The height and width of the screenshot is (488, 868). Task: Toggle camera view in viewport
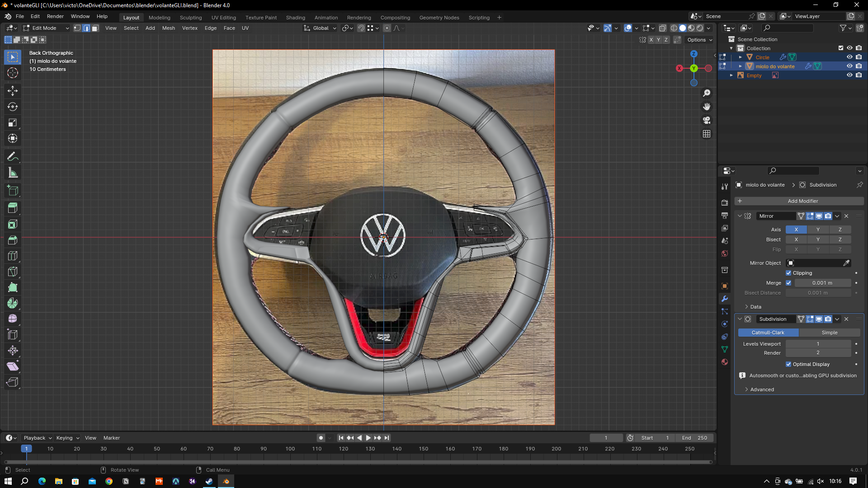707,120
